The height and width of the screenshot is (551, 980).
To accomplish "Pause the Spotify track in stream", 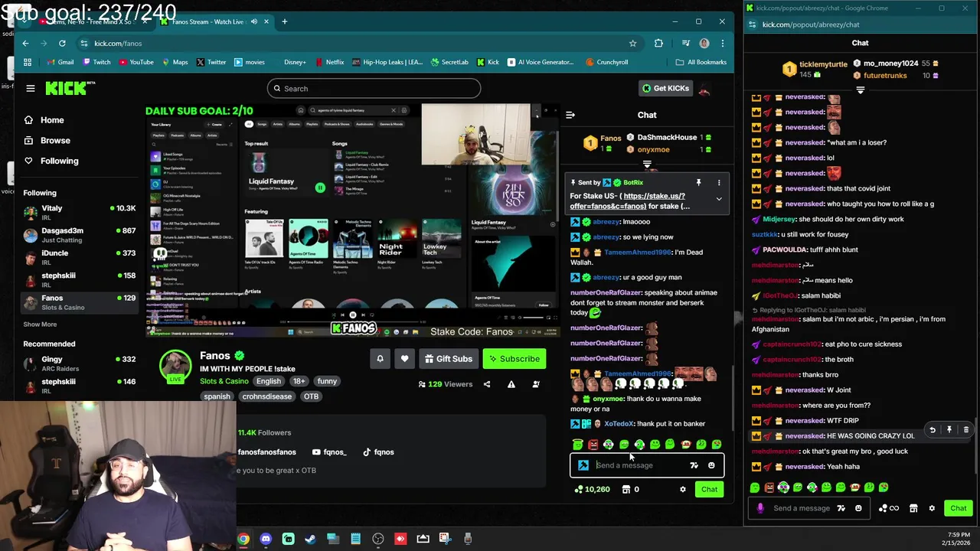I will click(352, 315).
